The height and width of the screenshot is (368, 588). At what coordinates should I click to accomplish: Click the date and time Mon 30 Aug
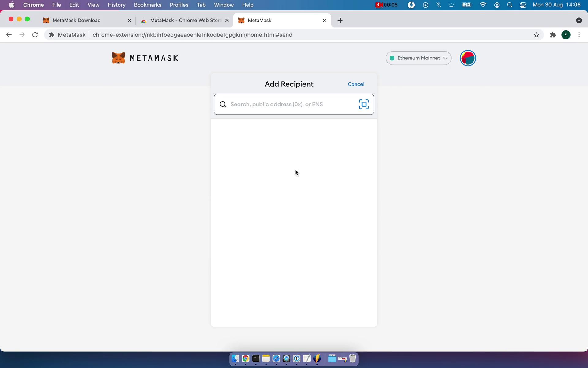pos(556,5)
